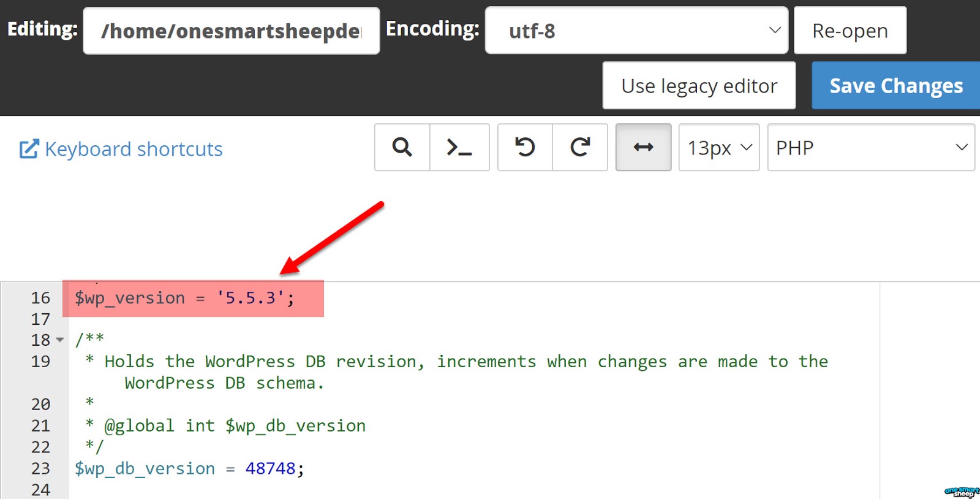This screenshot has height=499, width=980.
Task: Click the $wp_version variable on line 16
Action: click(130, 298)
